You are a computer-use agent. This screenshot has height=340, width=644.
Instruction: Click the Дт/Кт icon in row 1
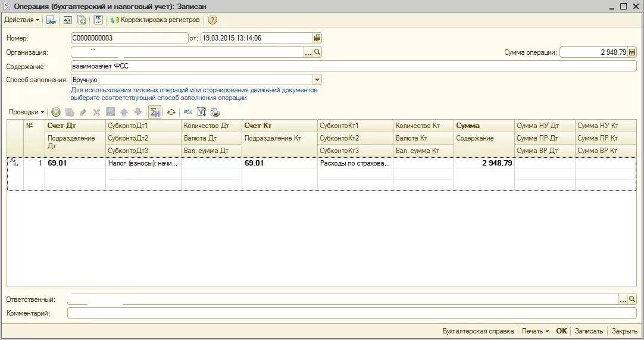tap(15, 163)
